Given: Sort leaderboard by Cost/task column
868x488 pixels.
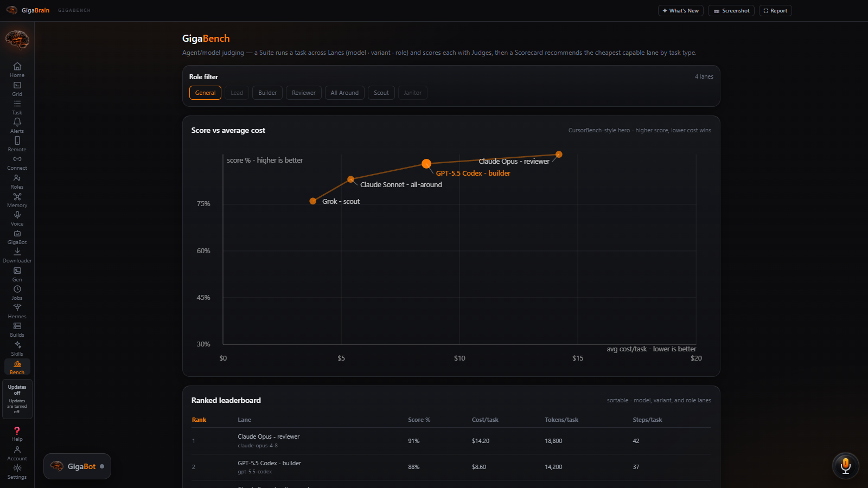Looking at the screenshot, I should pos(485,420).
